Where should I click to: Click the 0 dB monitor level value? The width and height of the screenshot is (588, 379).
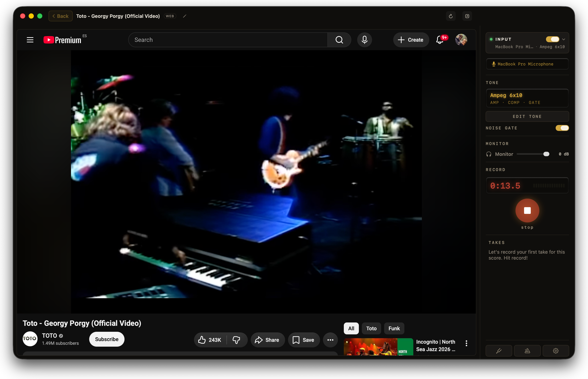[564, 154]
